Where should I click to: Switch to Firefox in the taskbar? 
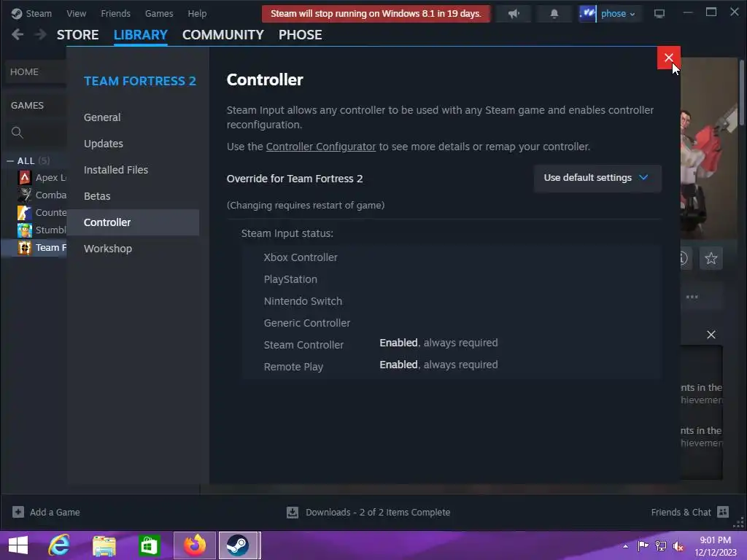coord(194,545)
